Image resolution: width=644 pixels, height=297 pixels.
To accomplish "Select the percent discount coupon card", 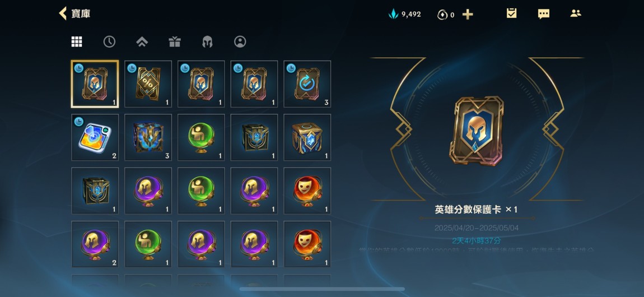I will click(x=148, y=84).
